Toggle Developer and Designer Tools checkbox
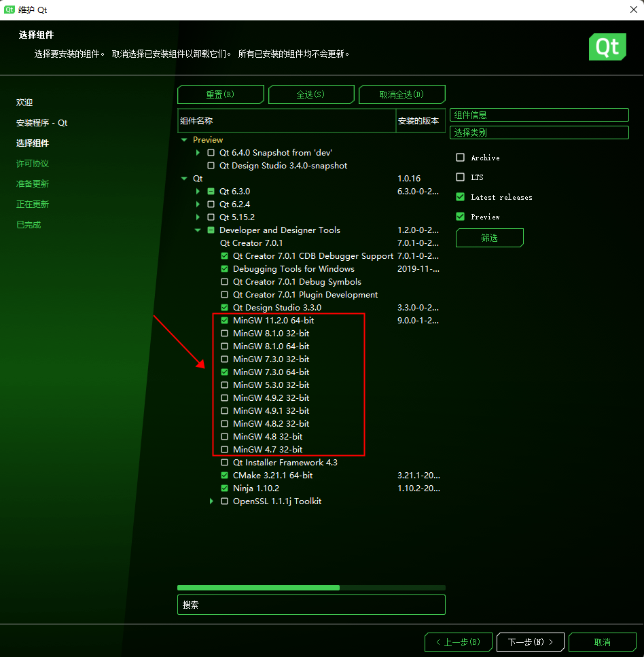The height and width of the screenshot is (657, 644). [x=211, y=230]
